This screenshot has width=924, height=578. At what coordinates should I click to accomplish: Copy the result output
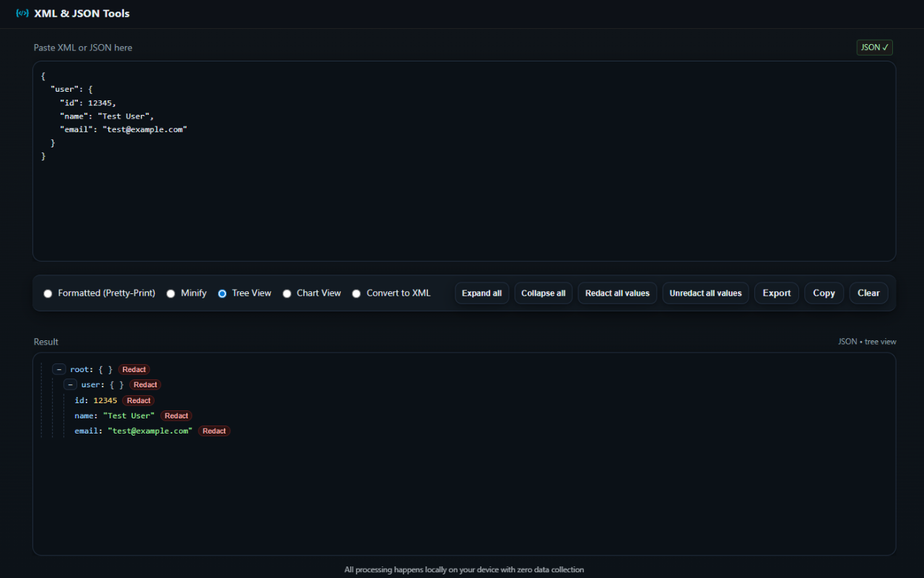pyautogui.click(x=824, y=293)
